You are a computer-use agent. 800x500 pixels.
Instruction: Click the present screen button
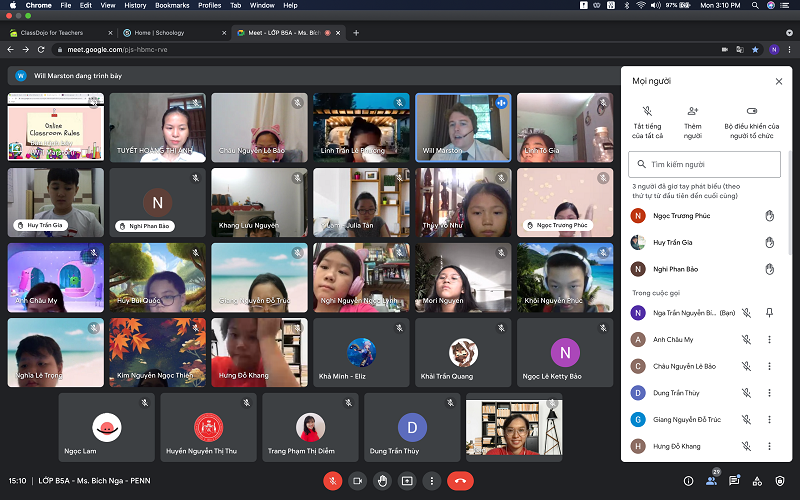(x=407, y=480)
